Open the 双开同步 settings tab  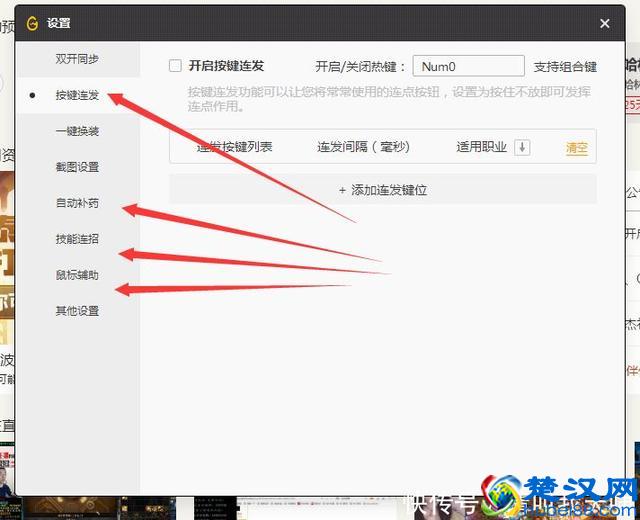click(78, 59)
